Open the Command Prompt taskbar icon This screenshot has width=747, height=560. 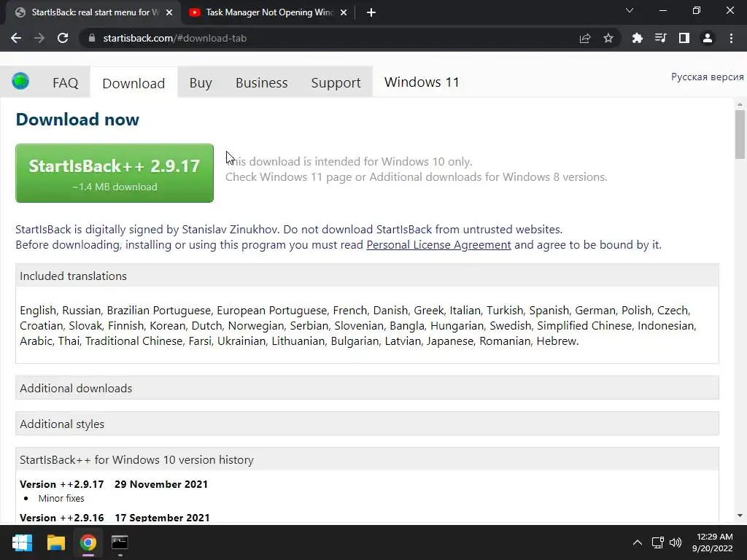120,542
